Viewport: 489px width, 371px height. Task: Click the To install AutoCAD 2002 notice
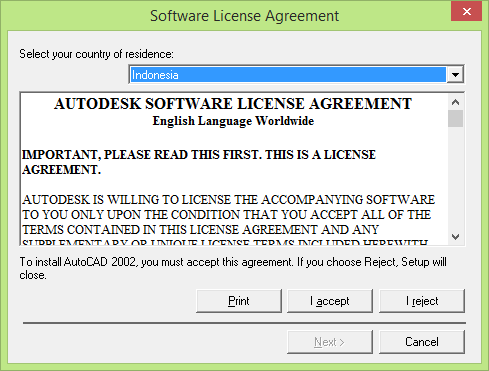point(233,268)
